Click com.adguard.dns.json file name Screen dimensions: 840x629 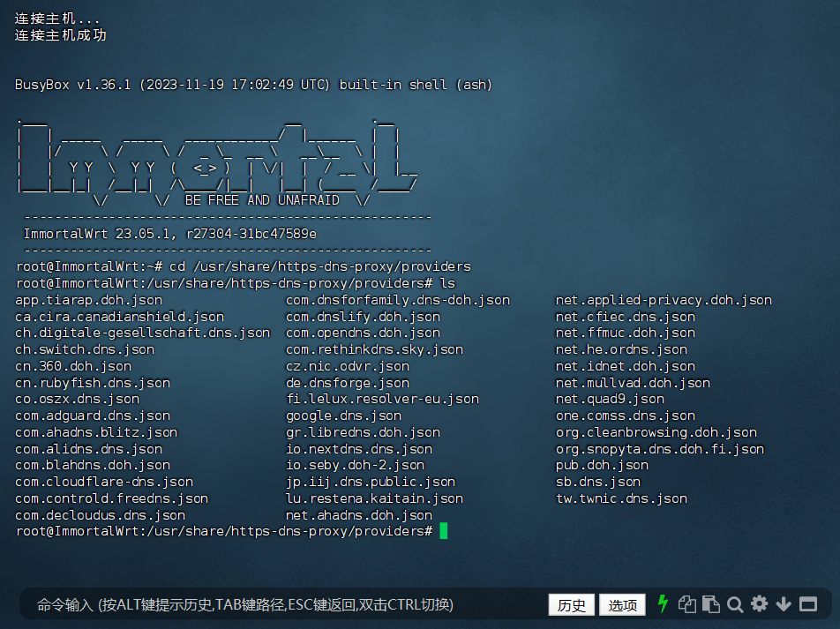pos(93,416)
